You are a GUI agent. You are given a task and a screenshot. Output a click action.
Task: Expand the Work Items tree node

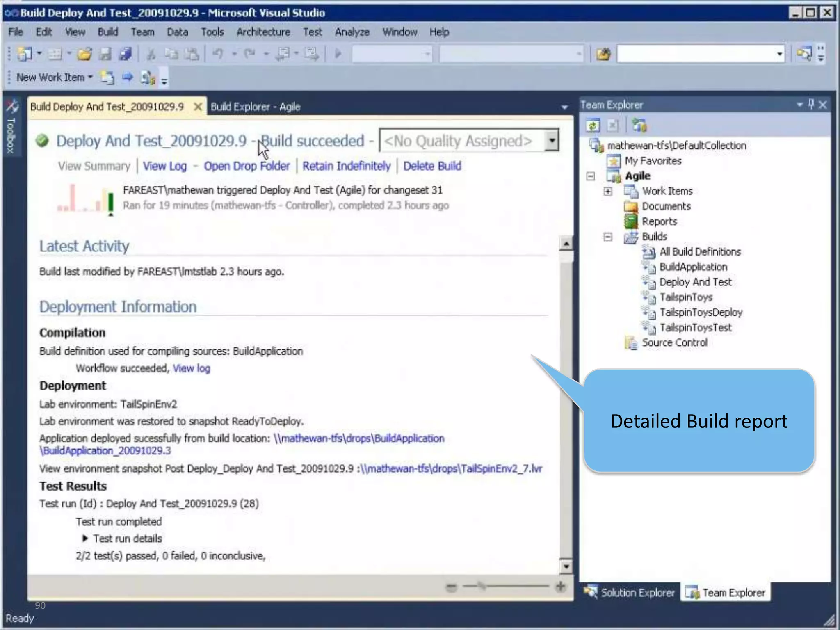tap(608, 191)
